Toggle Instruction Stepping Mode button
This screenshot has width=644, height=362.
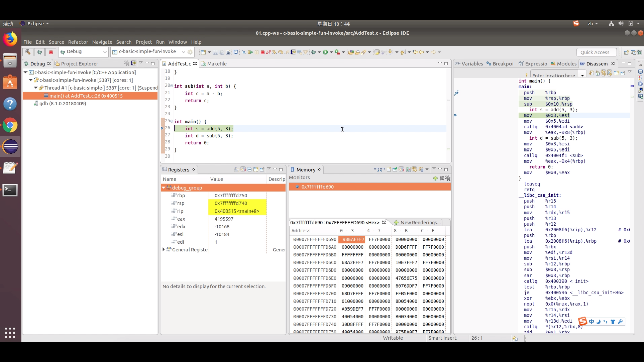(x=293, y=52)
